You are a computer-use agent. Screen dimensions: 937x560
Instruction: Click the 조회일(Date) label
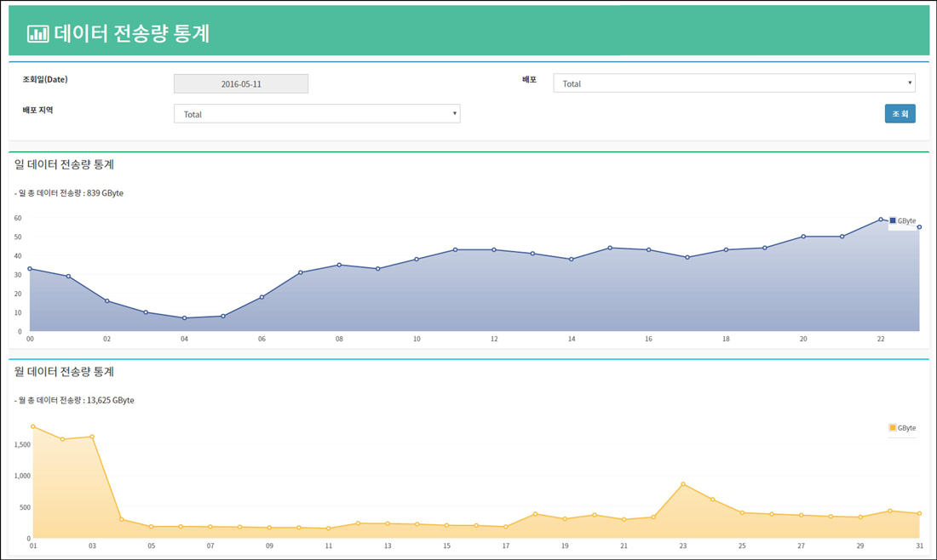click(45, 79)
